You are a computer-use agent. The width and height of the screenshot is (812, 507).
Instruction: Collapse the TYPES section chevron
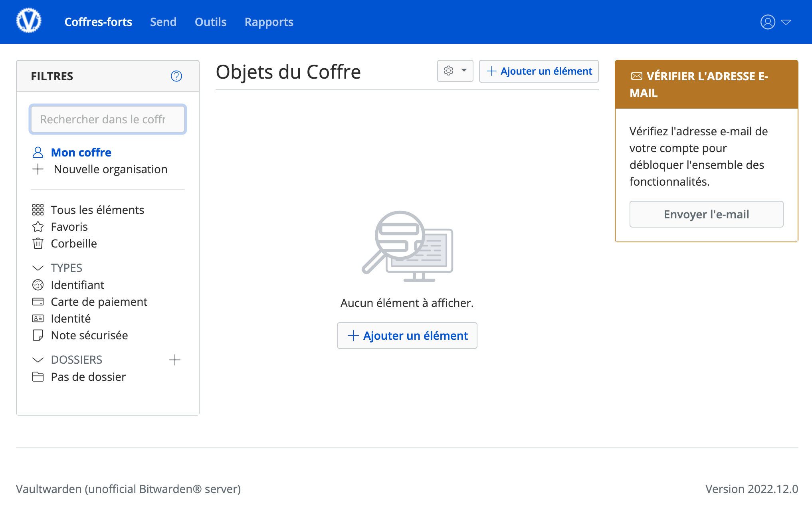(x=38, y=268)
